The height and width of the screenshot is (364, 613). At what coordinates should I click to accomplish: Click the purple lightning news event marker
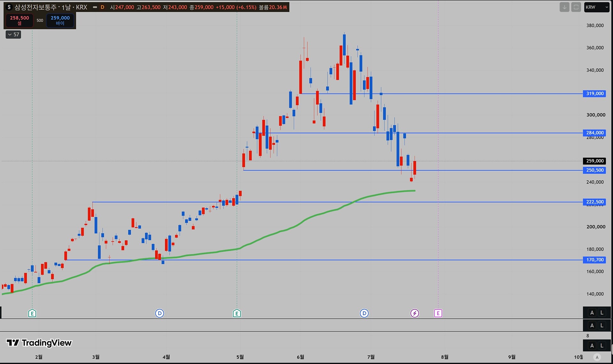pos(415,313)
